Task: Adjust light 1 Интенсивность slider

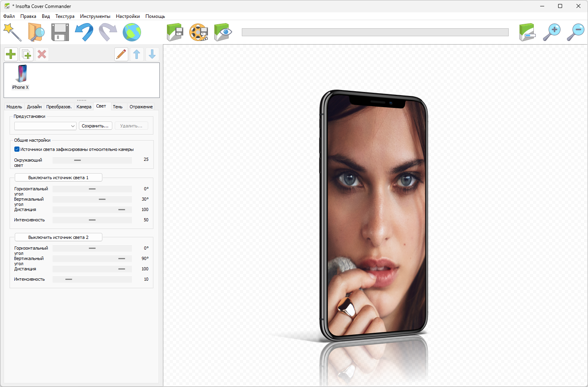Action: coord(92,220)
